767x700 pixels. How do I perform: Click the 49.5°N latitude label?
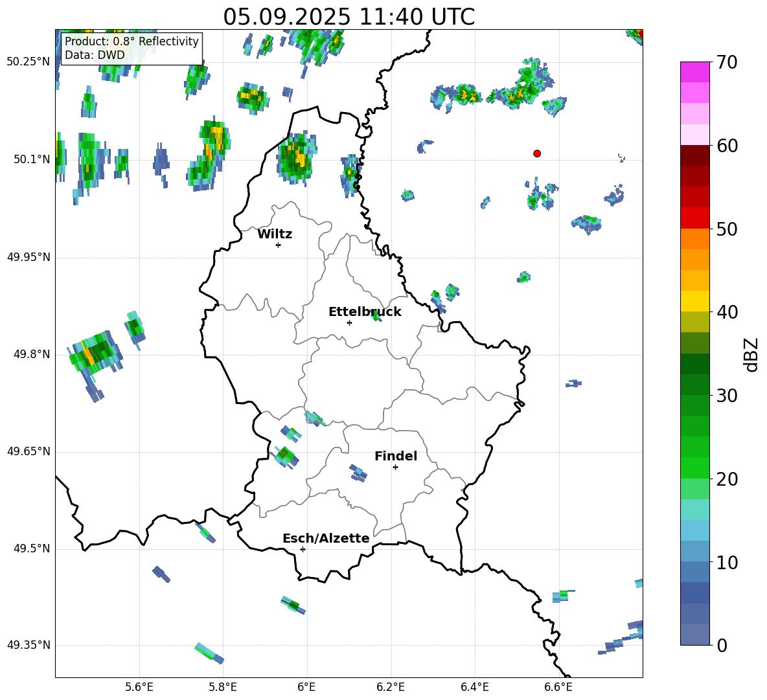32,549
